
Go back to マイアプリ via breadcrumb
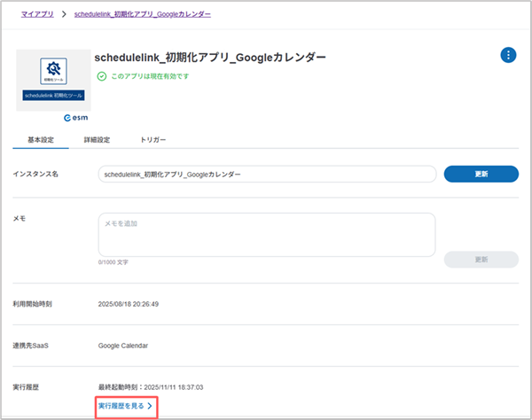(x=36, y=15)
